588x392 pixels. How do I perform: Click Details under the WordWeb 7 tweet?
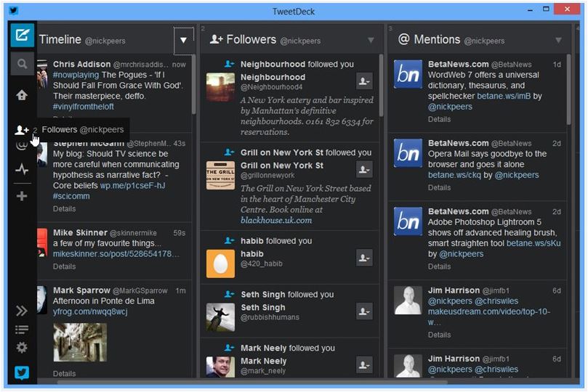440,120
